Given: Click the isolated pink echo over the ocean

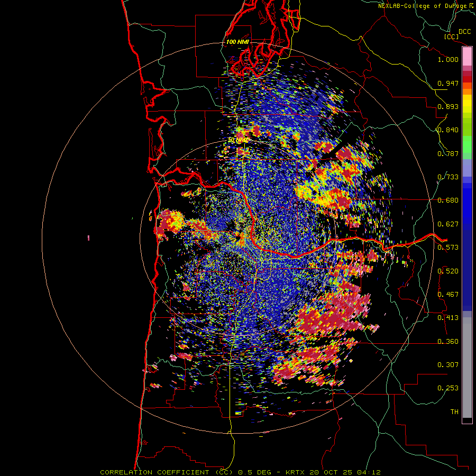Looking at the screenshot, I should 89,237.
